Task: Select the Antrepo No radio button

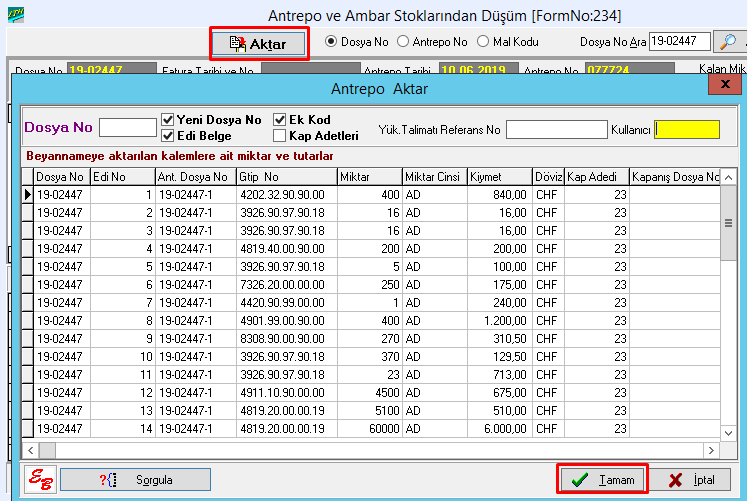Action: point(403,42)
